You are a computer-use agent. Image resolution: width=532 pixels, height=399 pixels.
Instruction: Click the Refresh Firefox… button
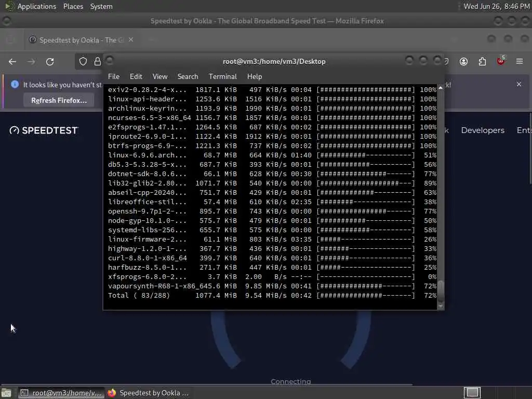[59, 100]
